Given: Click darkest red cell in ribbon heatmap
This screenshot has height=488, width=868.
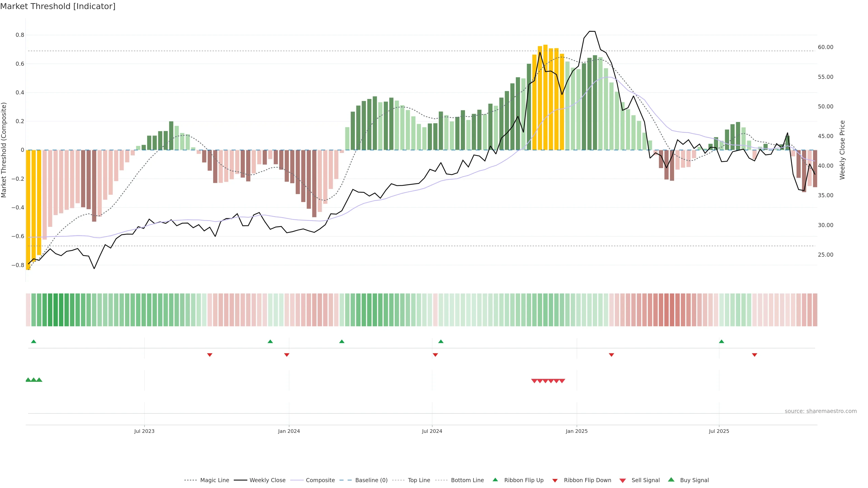Looking at the screenshot, I should [672, 310].
